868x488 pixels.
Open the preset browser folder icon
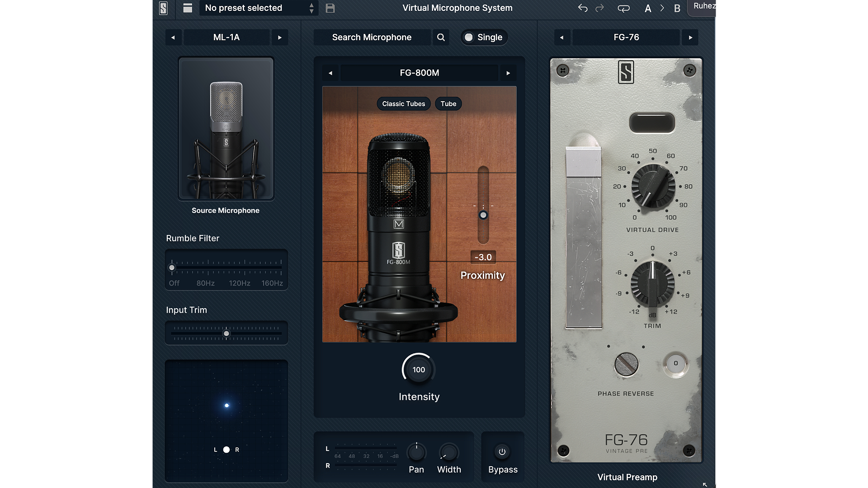click(x=188, y=8)
